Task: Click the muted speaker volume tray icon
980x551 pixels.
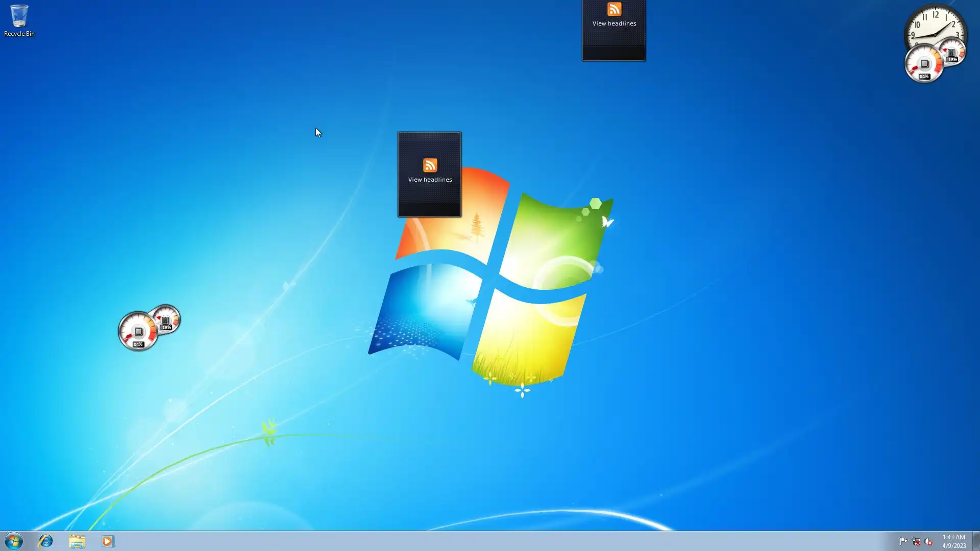Action: click(x=928, y=541)
